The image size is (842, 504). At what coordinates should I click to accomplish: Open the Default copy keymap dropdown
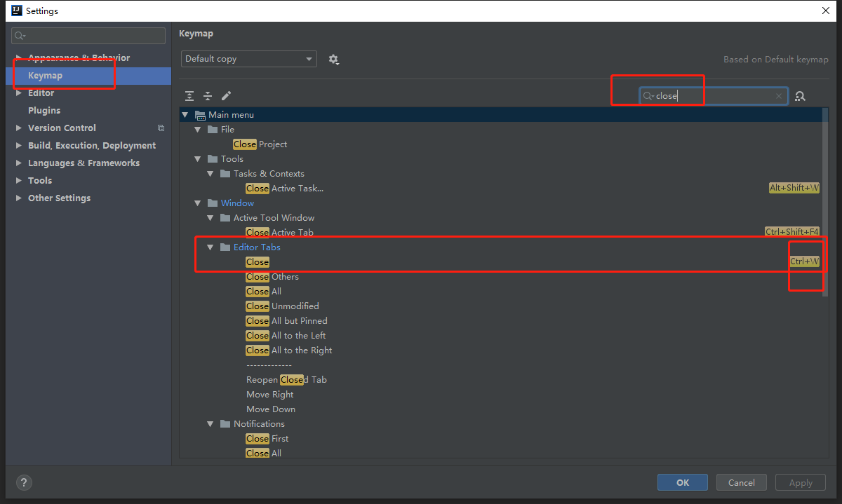pos(248,60)
